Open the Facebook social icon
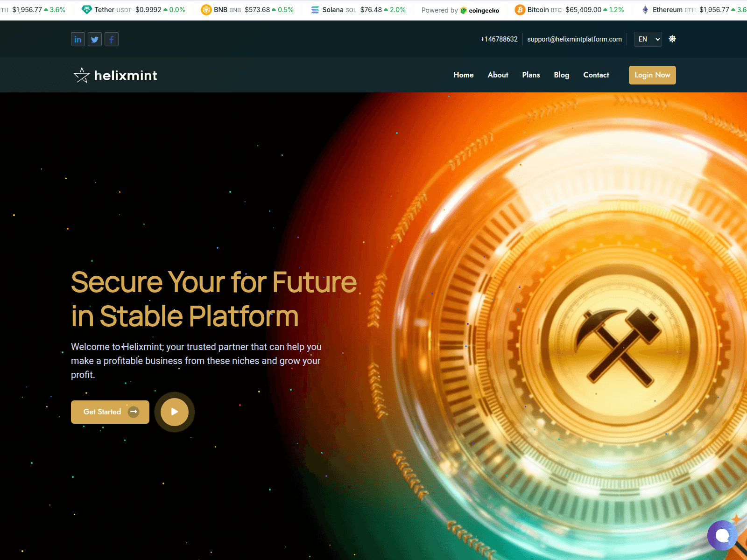Image resolution: width=747 pixels, height=560 pixels. (112, 39)
